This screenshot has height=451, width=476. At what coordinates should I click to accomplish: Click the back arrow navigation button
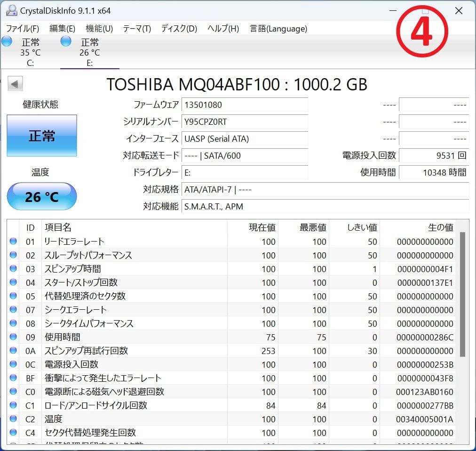(15, 83)
